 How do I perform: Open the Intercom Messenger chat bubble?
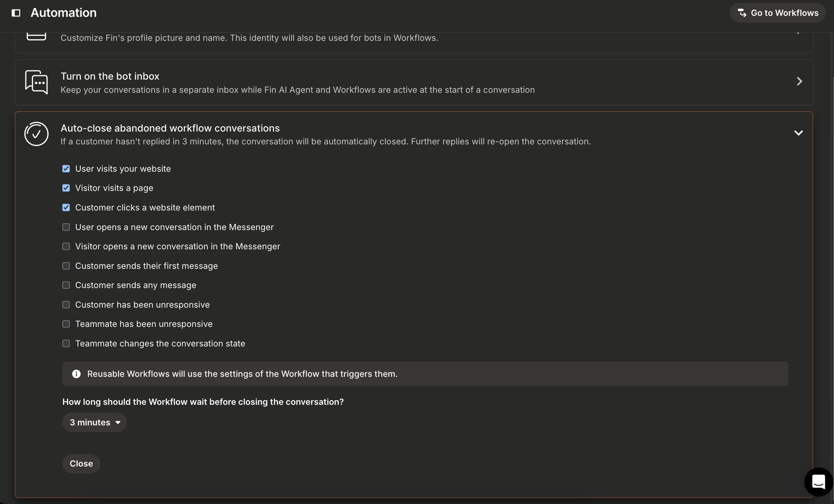tap(818, 482)
